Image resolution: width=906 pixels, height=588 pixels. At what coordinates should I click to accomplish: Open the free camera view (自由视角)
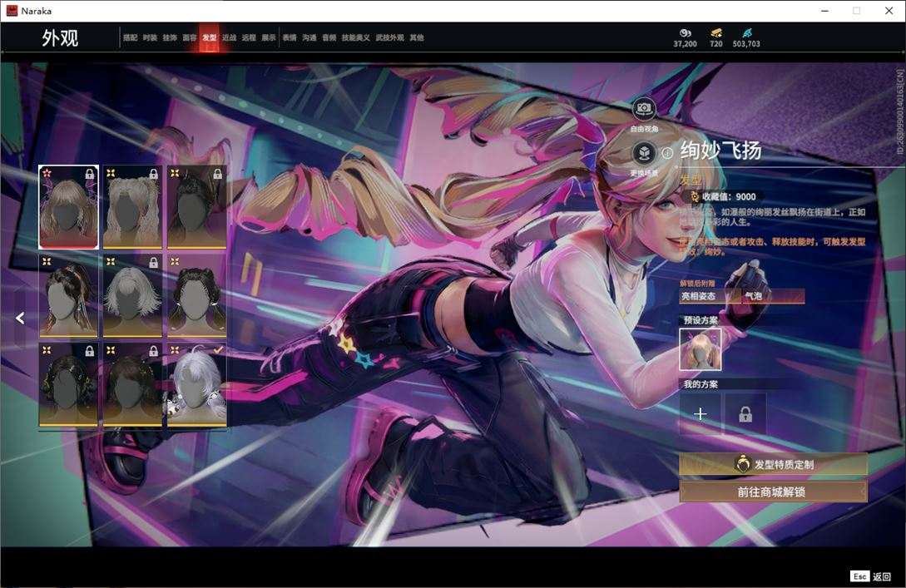tap(643, 109)
